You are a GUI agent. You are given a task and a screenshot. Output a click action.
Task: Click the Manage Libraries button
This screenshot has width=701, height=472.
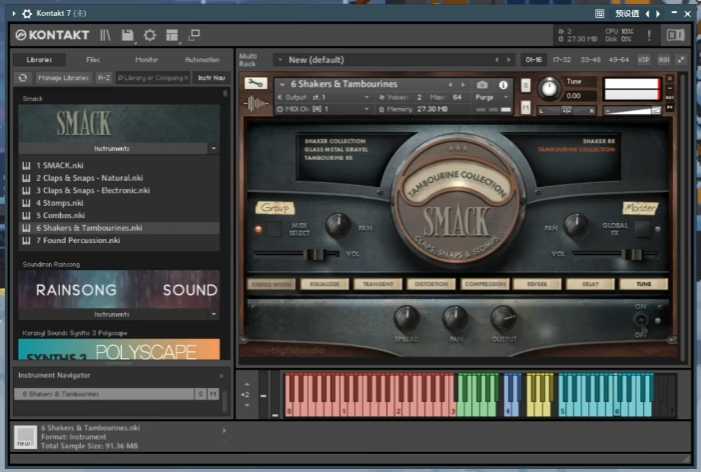click(63, 77)
